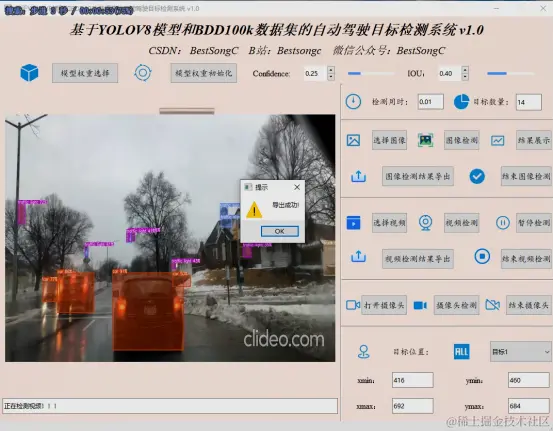The height and width of the screenshot is (432, 554).
Task: Click the blue cube model icon
Action: pyautogui.click(x=29, y=73)
